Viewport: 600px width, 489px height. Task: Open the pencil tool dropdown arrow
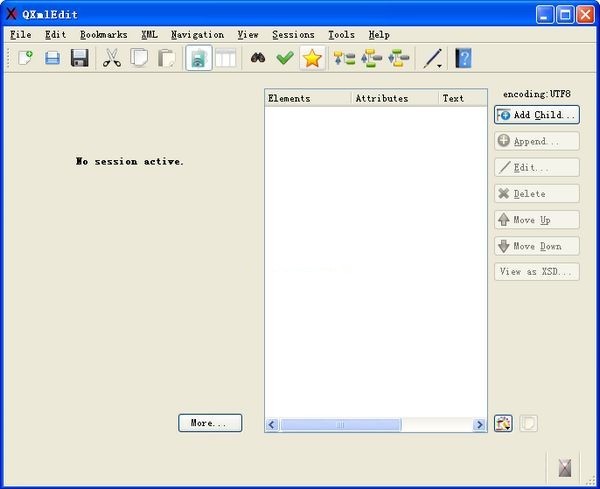tap(440, 64)
